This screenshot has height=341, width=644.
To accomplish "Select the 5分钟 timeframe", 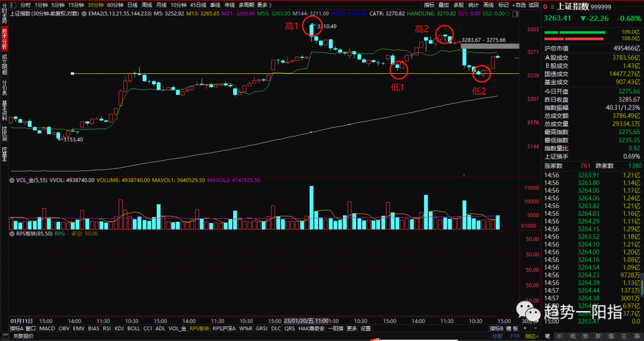I will click(x=57, y=5).
